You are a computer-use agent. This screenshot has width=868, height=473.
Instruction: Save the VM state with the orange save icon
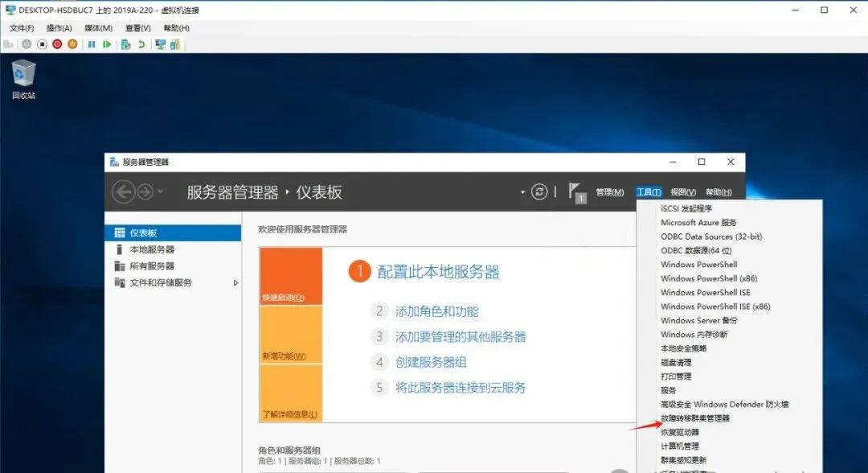[73, 44]
